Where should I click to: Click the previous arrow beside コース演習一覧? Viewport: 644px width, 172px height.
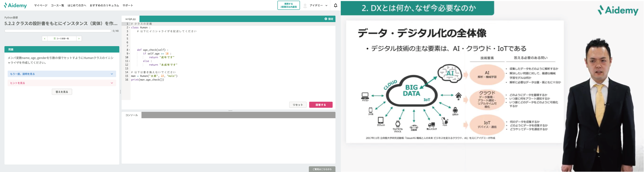(44, 38)
